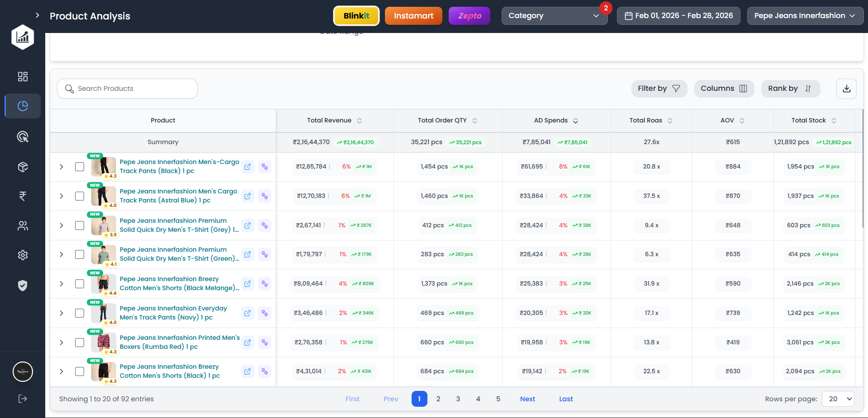Jump to the Last page
The width and height of the screenshot is (868, 418).
pos(566,399)
